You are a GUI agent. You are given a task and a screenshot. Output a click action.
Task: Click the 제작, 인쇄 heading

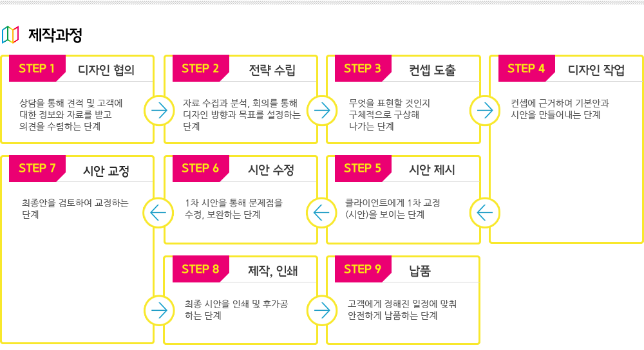(x=272, y=271)
